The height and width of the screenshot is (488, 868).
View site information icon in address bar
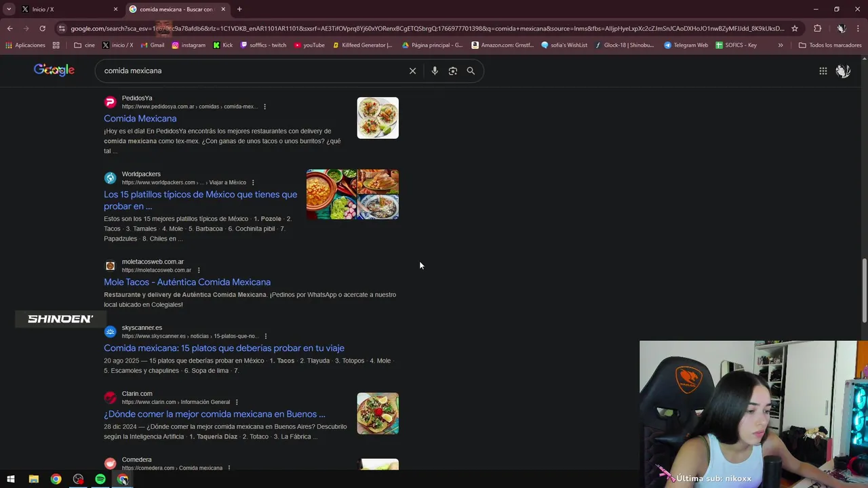click(x=62, y=28)
